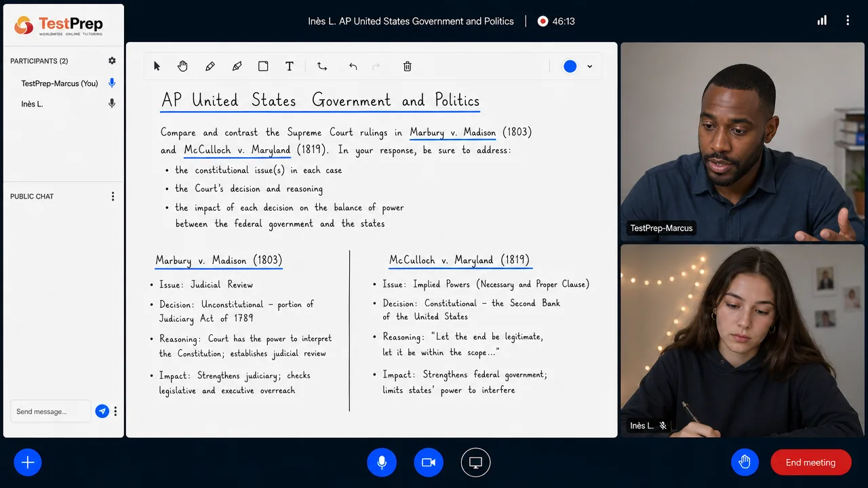Select the connector line tool
The height and width of the screenshot is (488, 868).
pyautogui.click(x=322, y=66)
